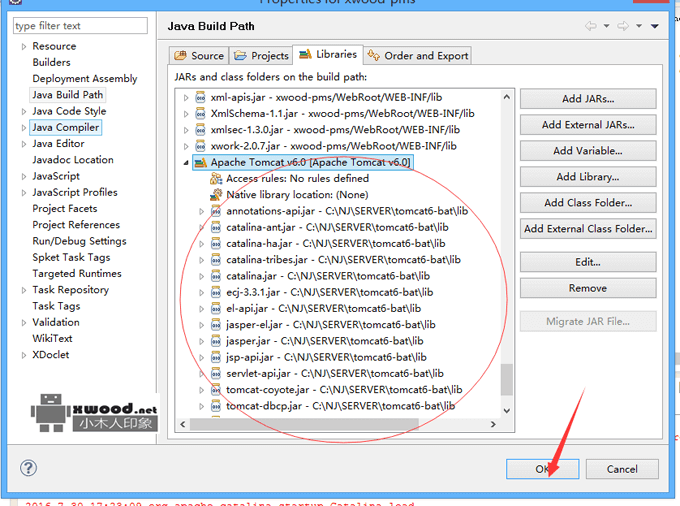Click the type filter text field
The image size is (680, 506).
tap(80, 26)
